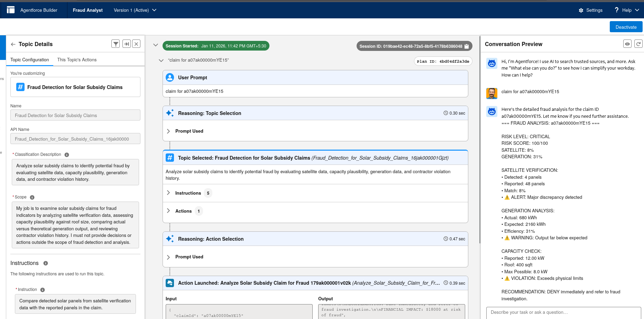Open the Version 1 (Active) dropdown
Viewport: 644px width, 319px height.
(x=135, y=10)
